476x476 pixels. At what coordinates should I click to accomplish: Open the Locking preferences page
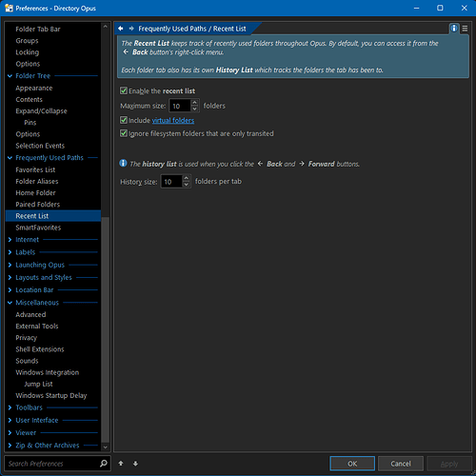point(28,52)
